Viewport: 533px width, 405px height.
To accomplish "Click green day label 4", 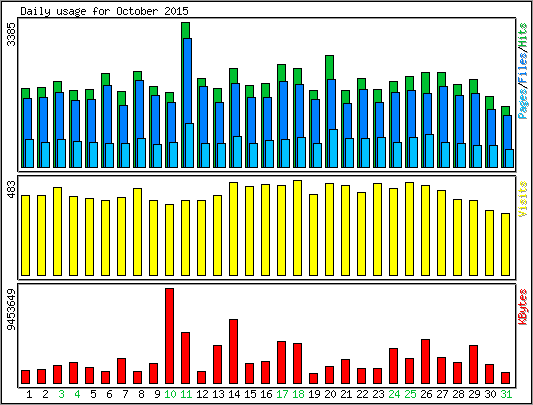I will [77, 394].
